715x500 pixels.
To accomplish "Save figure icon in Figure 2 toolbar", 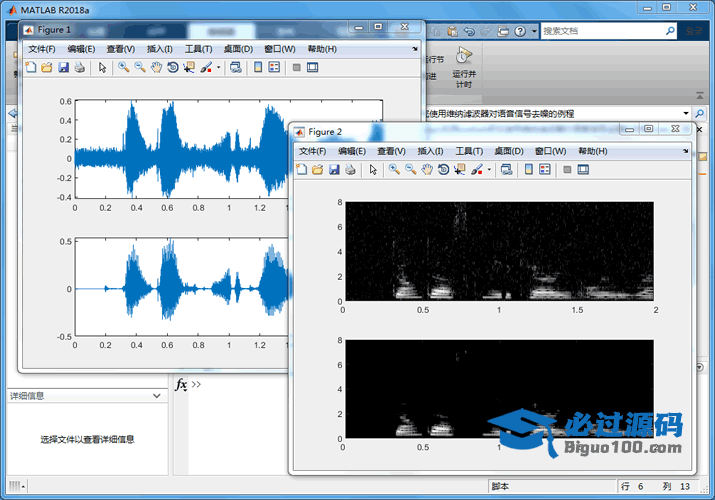I will click(x=334, y=170).
